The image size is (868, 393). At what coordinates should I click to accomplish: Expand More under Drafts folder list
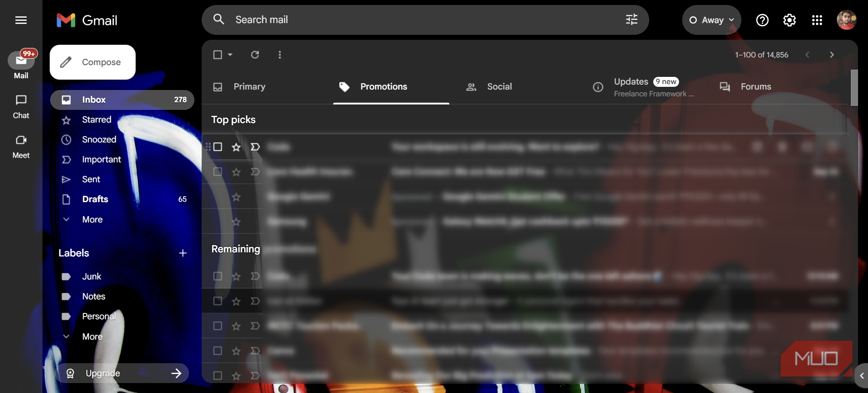[x=92, y=219]
